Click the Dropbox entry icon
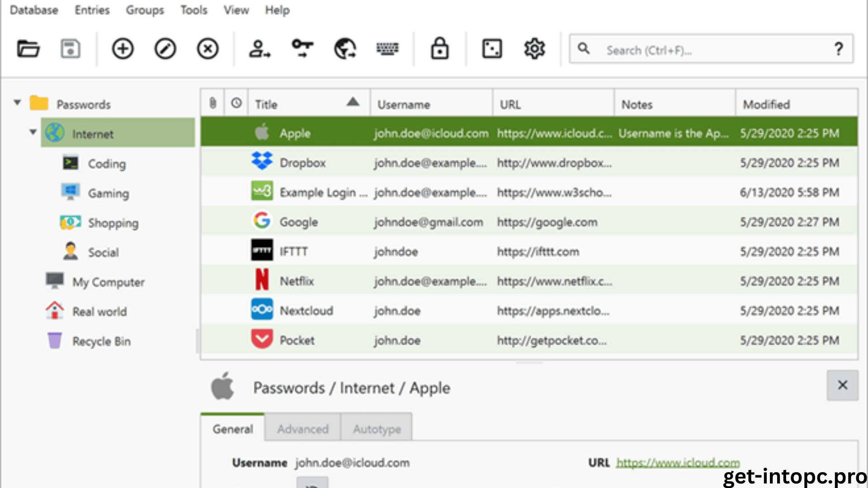The height and width of the screenshot is (488, 868). point(262,161)
